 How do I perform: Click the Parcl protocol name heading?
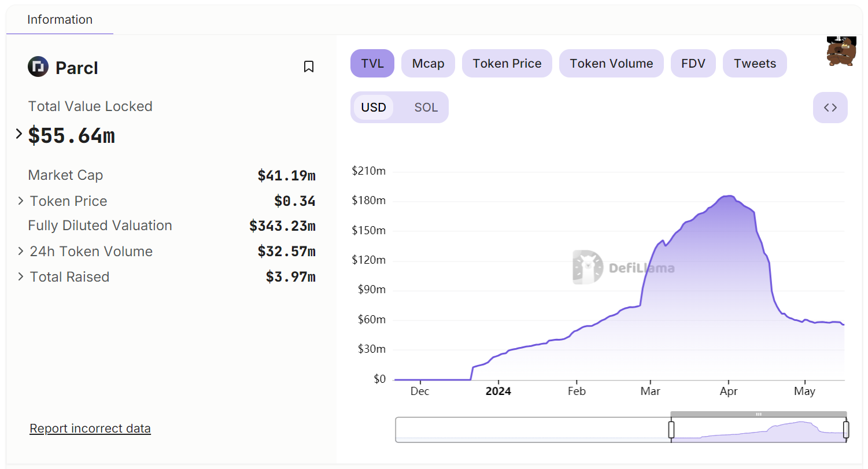(77, 68)
